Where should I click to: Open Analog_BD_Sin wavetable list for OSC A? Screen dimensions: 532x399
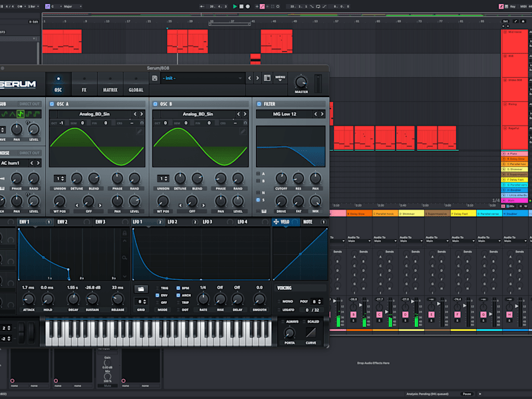[94, 114]
